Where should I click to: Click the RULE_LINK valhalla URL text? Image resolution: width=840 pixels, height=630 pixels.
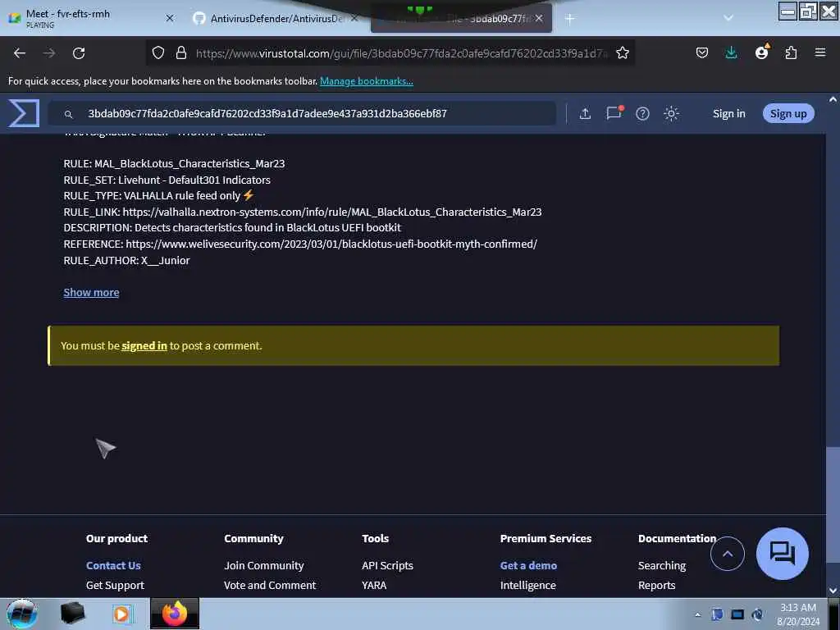tap(332, 212)
